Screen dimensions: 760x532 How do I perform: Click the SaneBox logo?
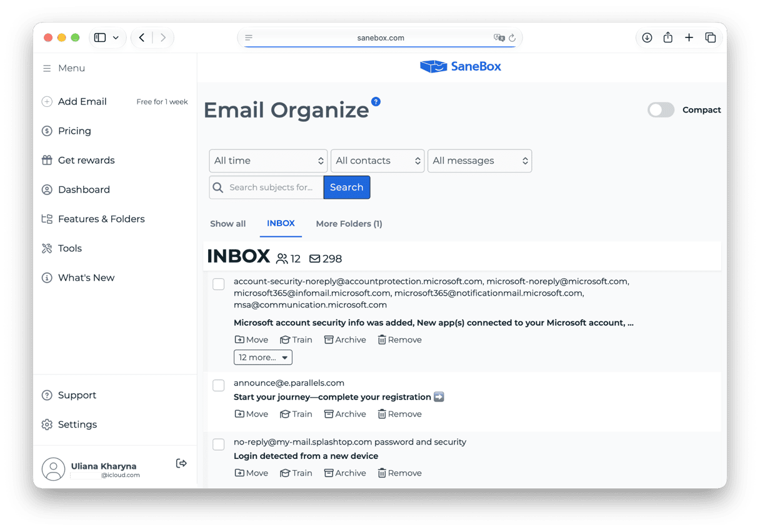(461, 66)
